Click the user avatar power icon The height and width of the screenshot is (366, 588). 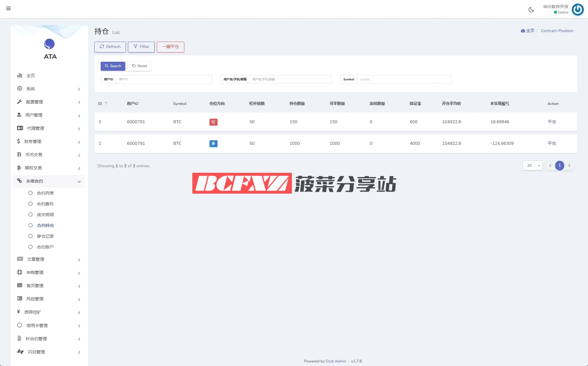click(x=578, y=10)
